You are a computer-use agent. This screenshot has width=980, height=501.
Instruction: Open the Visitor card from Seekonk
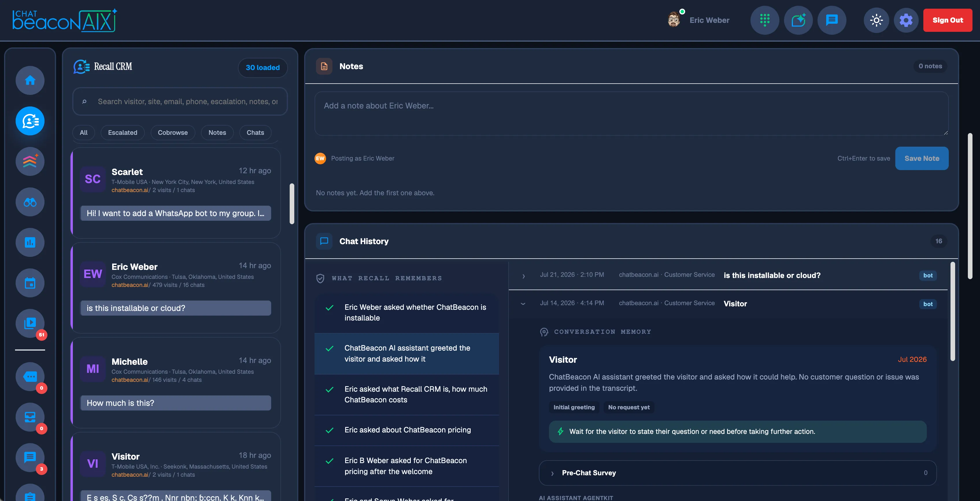pyautogui.click(x=176, y=467)
